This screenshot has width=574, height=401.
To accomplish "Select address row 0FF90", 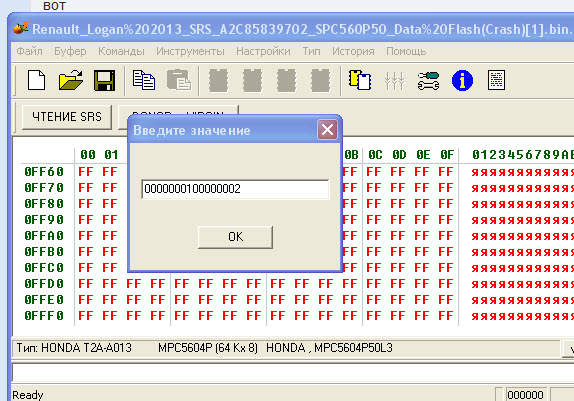I will 44,220.
